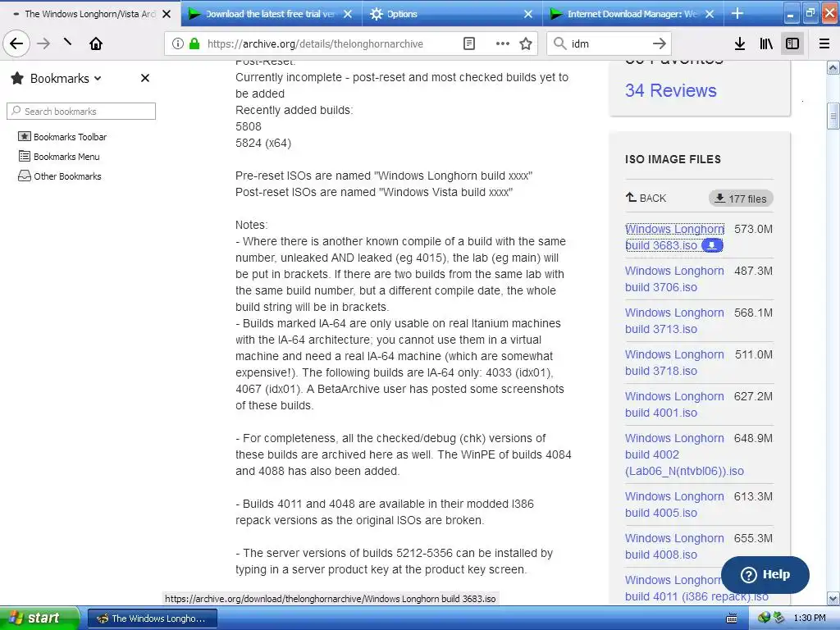Open the 34 Reviews link
This screenshot has width=840, height=630.
pyautogui.click(x=670, y=90)
